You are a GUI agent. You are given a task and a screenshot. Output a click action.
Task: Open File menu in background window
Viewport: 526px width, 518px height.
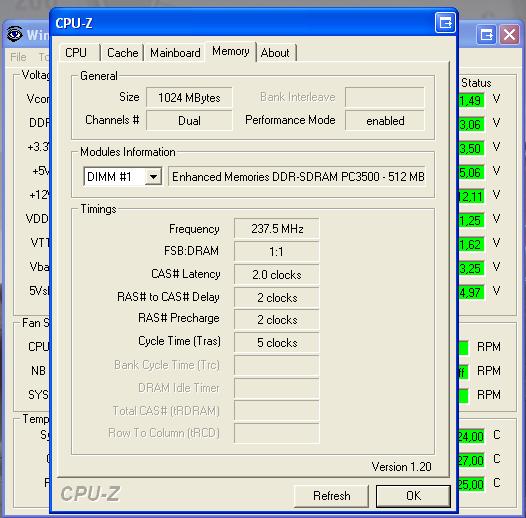pos(18,57)
